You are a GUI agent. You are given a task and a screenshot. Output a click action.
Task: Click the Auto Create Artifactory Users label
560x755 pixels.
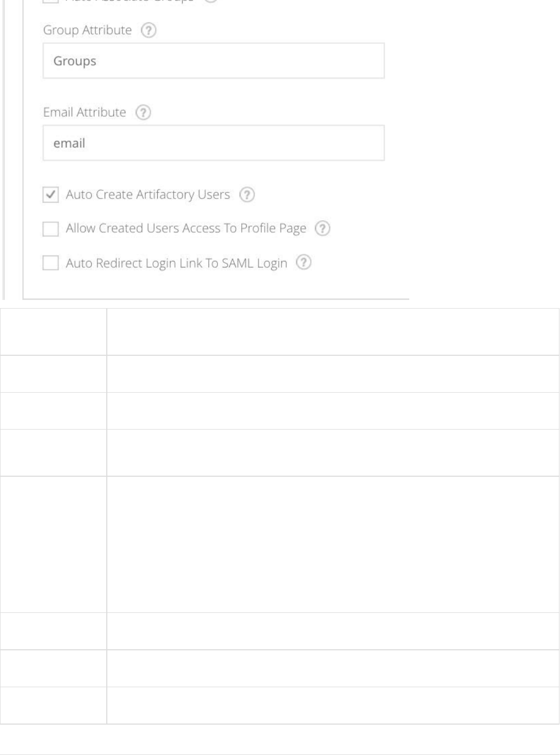click(148, 195)
